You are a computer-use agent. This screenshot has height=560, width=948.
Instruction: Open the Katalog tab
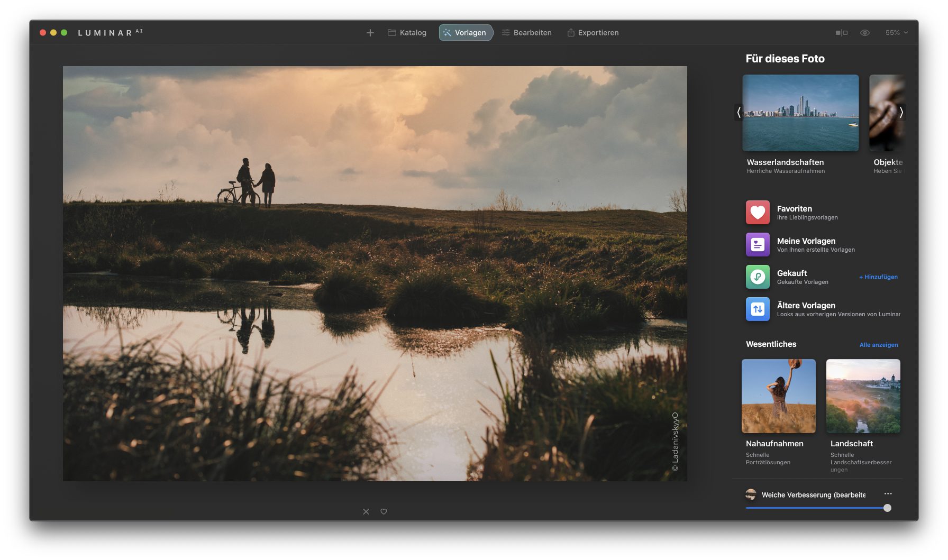pos(407,33)
